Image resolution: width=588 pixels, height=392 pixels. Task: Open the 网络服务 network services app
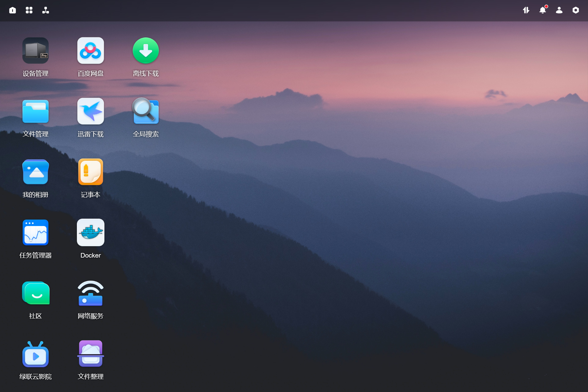[x=90, y=293]
